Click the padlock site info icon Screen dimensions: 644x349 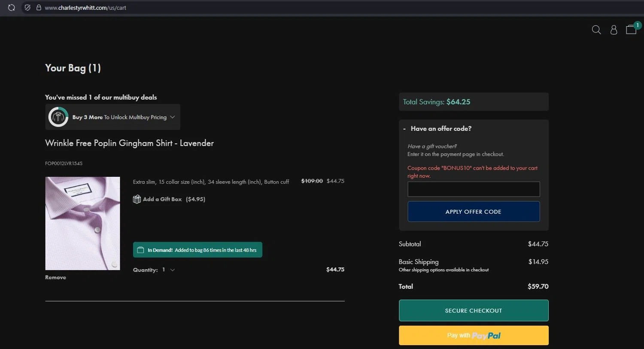coord(39,8)
